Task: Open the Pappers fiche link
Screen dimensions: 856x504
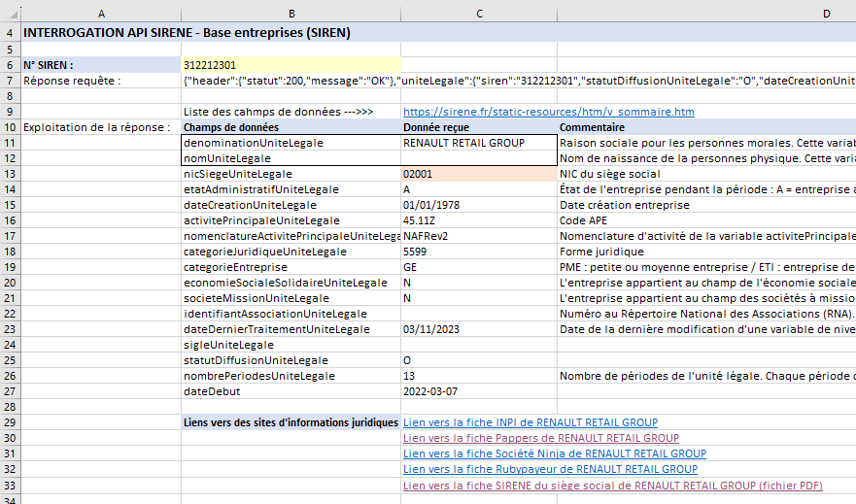Action: click(541, 438)
